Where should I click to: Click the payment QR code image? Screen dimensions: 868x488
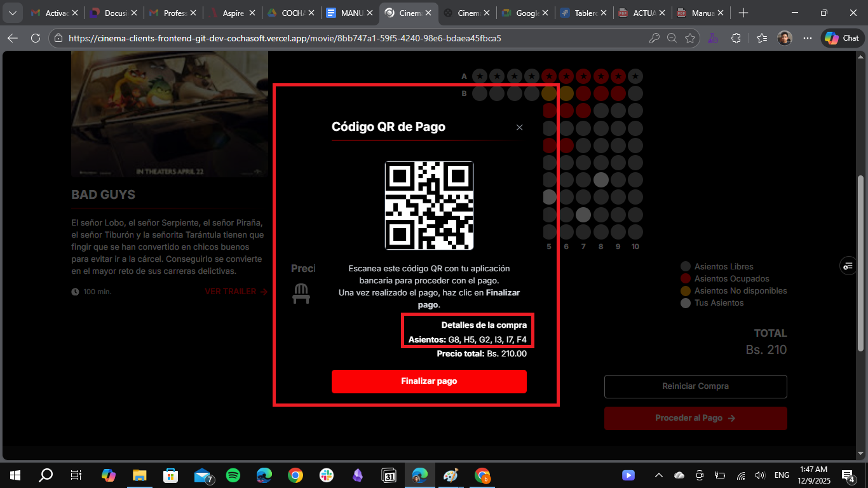pos(429,205)
